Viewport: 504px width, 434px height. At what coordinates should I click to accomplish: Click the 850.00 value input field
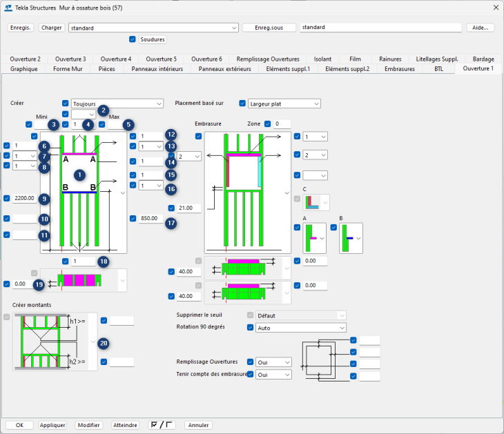[x=151, y=219]
